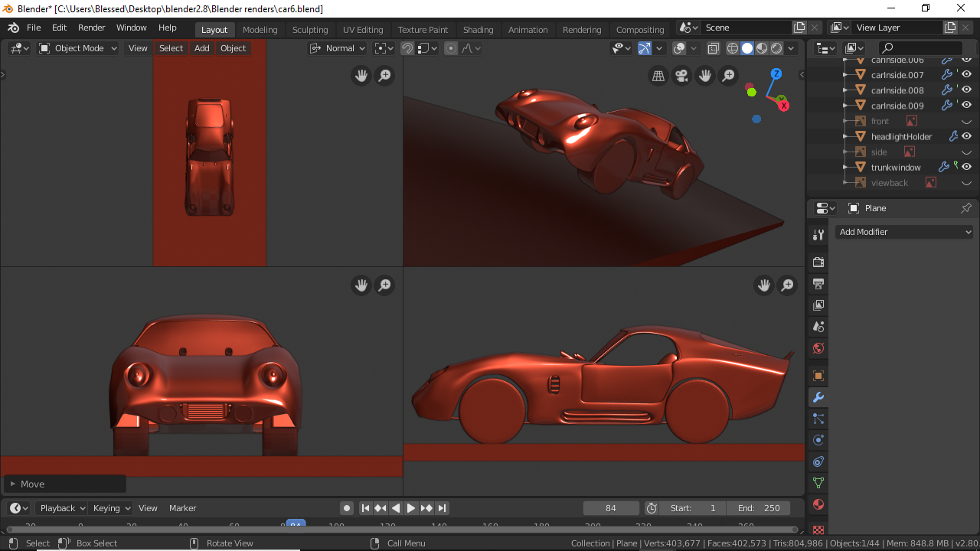Toggle visibility of trunkwindow object
Screen dimensions: 980x551
pos(966,167)
